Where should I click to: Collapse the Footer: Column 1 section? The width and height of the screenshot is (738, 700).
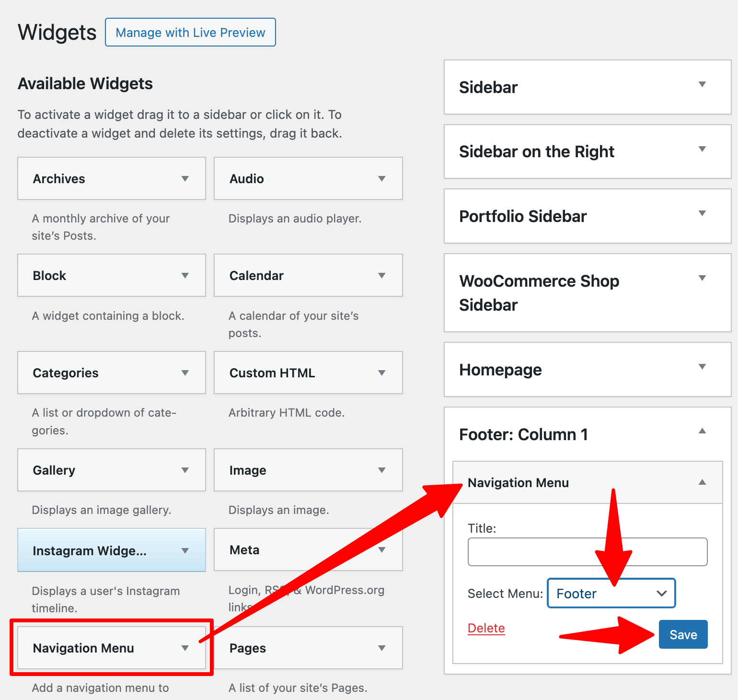[702, 431]
